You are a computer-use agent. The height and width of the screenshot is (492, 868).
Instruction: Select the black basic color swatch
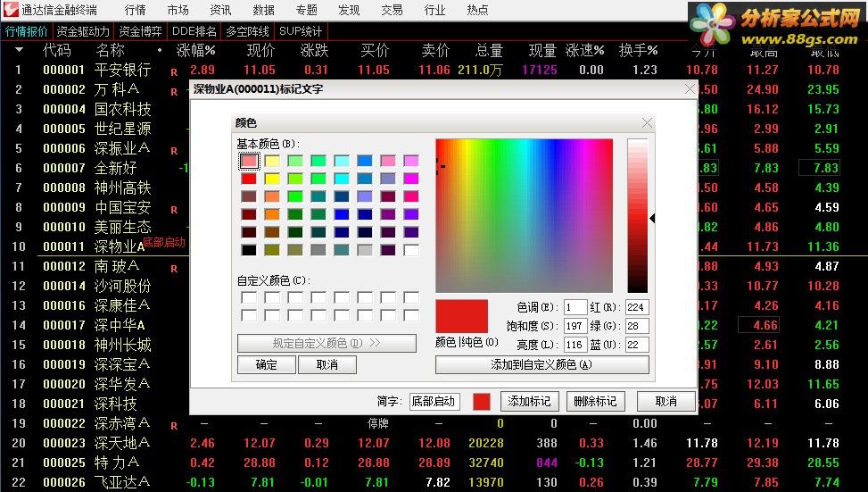pos(249,250)
